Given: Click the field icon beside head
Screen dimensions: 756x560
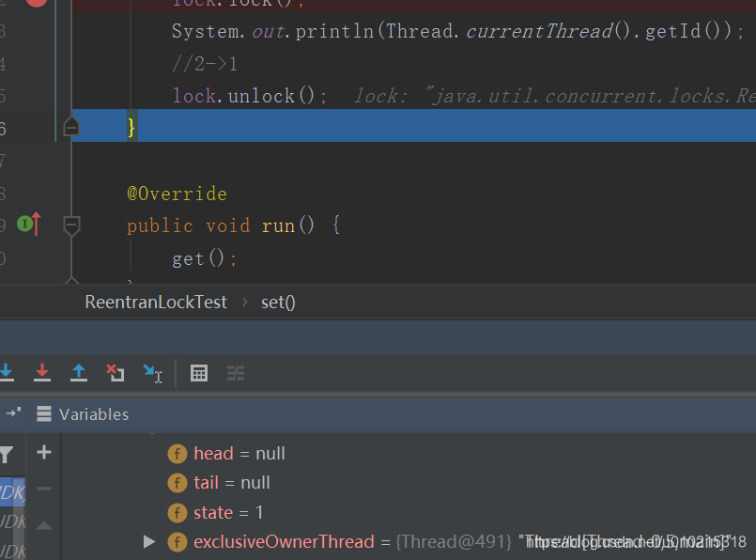Looking at the screenshot, I should pyautogui.click(x=177, y=454).
